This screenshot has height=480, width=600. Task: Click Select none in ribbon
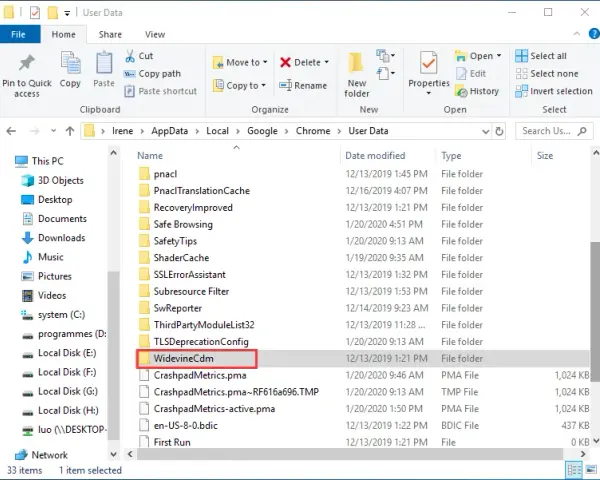point(547,73)
